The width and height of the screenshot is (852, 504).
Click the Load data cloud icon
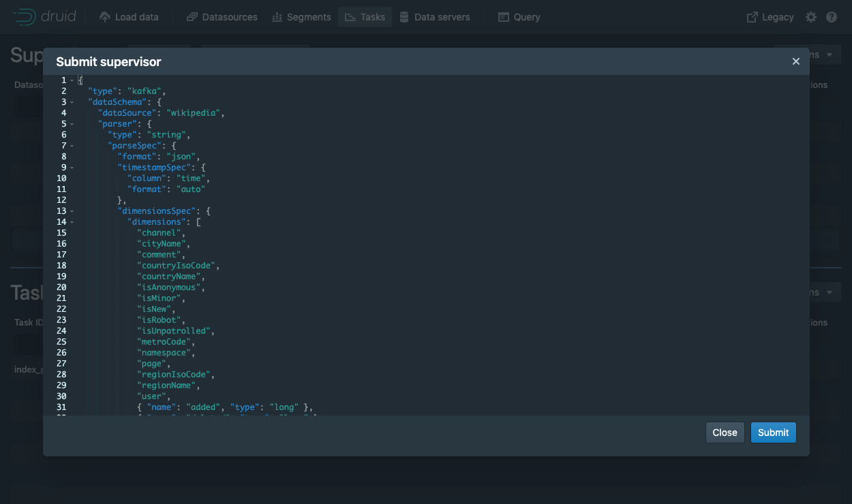click(104, 17)
